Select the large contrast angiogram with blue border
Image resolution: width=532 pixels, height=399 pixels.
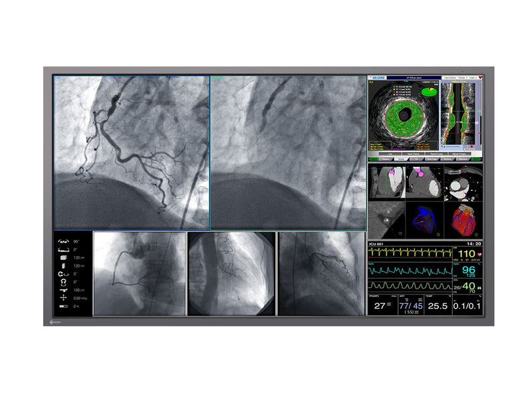132,153
